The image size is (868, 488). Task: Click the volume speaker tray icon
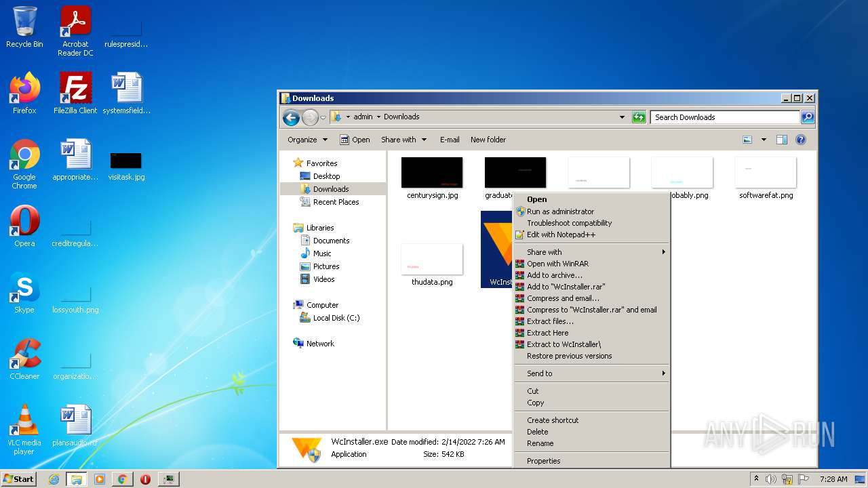pyautogui.click(x=771, y=479)
